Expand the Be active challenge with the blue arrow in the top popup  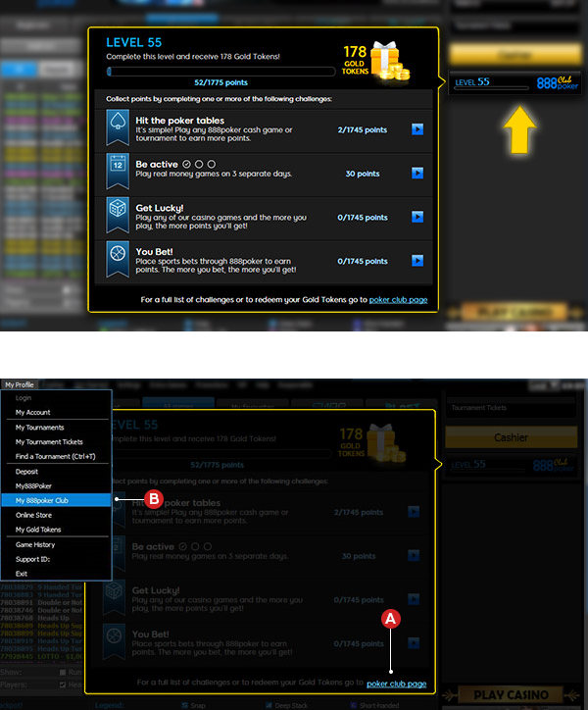click(417, 174)
